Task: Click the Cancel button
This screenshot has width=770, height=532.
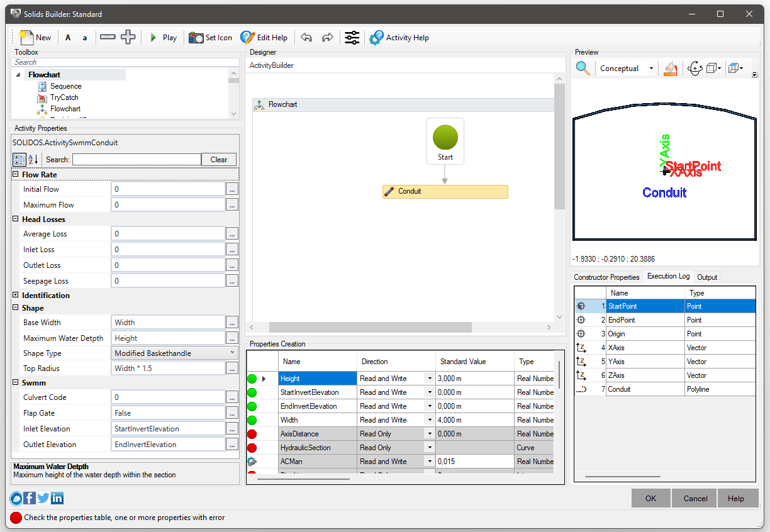Action: (x=695, y=498)
